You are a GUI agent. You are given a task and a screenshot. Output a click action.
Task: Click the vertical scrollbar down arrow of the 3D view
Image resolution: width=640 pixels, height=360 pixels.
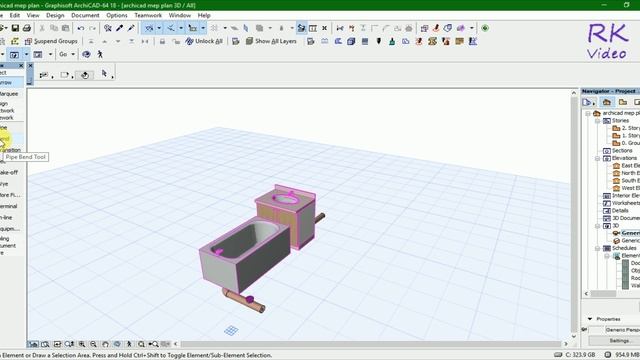tap(574, 336)
